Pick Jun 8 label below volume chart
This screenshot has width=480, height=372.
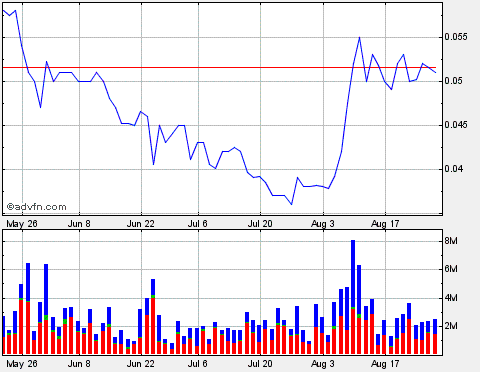(x=79, y=364)
